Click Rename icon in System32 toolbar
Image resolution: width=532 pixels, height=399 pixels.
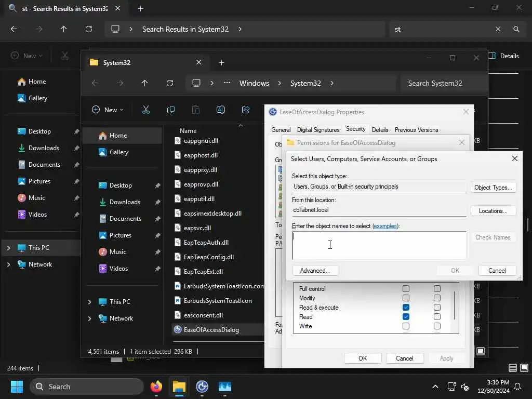click(x=220, y=110)
